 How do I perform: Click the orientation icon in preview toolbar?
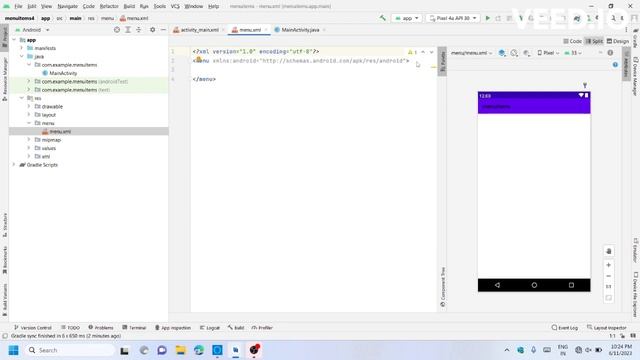[514, 53]
